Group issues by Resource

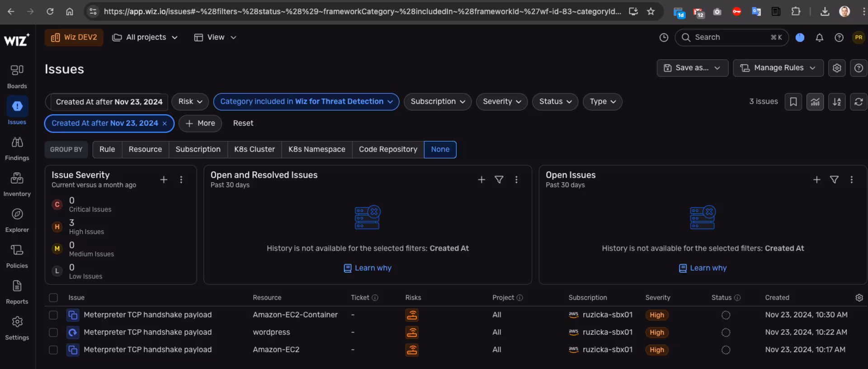(x=145, y=150)
